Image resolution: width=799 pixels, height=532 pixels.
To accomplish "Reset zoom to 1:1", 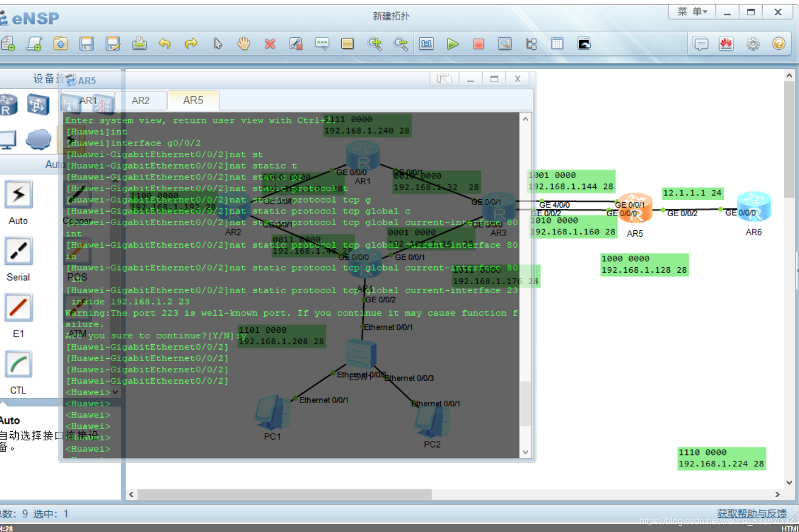I will point(427,44).
